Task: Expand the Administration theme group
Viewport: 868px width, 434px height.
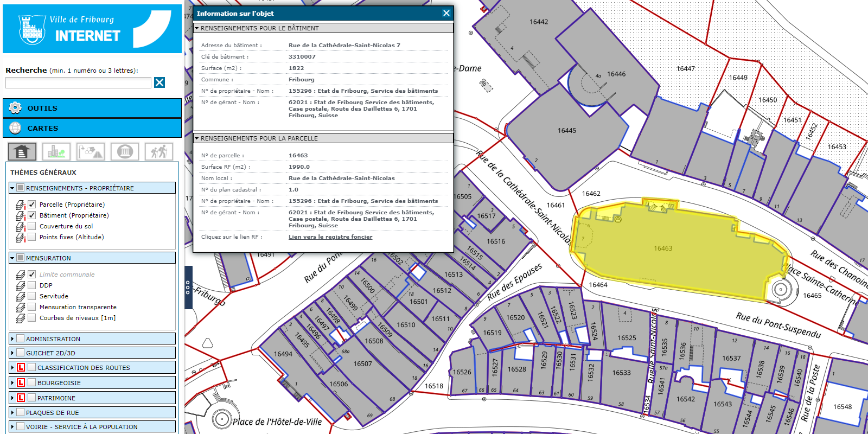Action: click(x=12, y=339)
